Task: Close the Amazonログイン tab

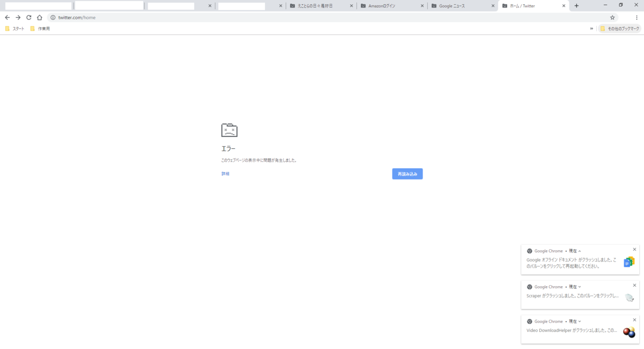Action: pyautogui.click(x=422, y=6)
